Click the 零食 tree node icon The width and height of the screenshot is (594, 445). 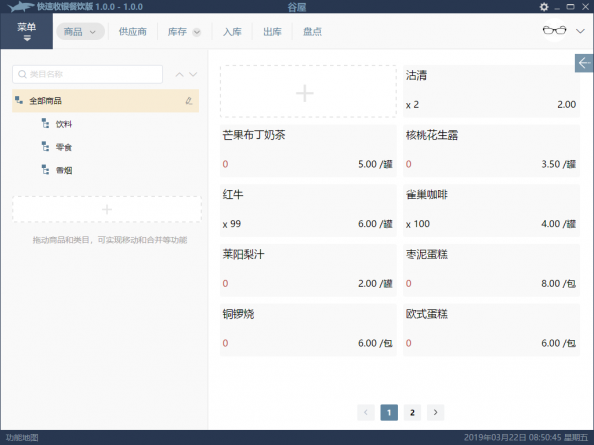click(x=45, y=147)
